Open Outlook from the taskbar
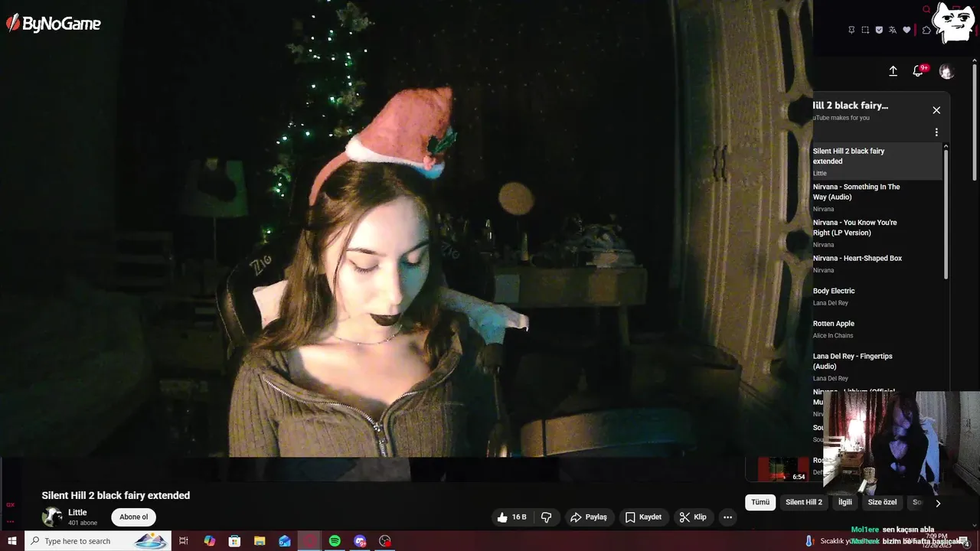This screenshot has width=980, height=551. (x=285, y=541)
